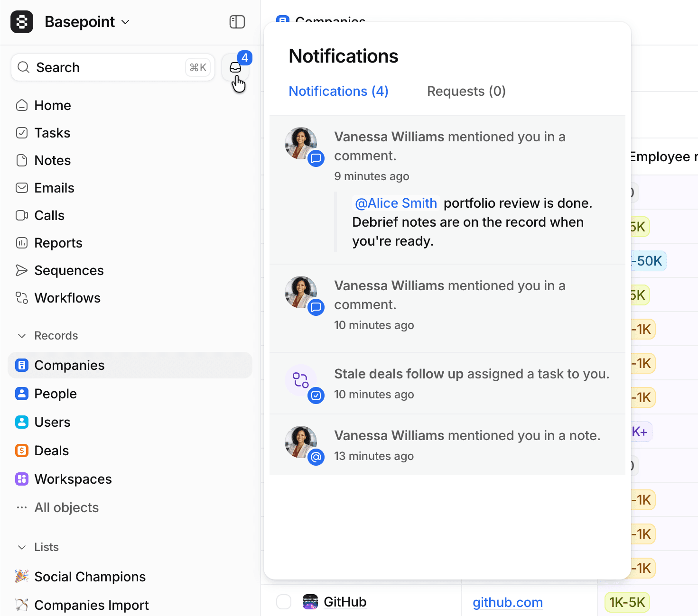
Task: Collapse the Lists section
Action: click(x=22, y=547)
